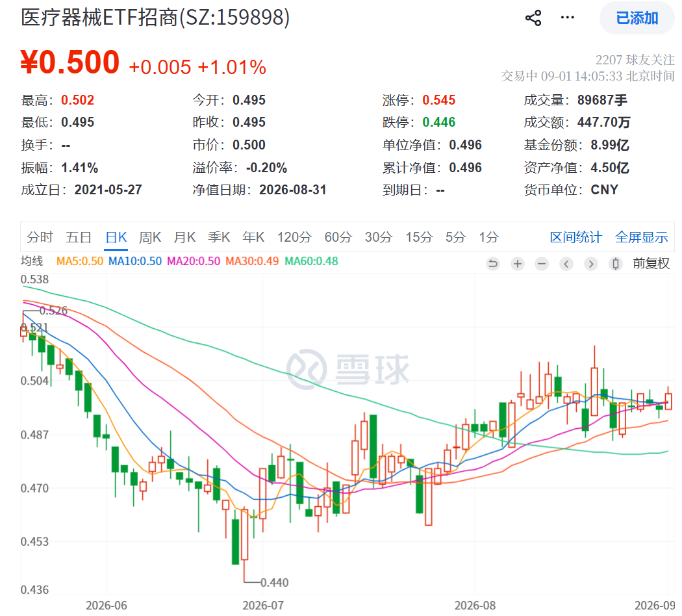
Task: Zoom out the chart with minus icon
Action: pyautogui.click(x=542, y=264)
